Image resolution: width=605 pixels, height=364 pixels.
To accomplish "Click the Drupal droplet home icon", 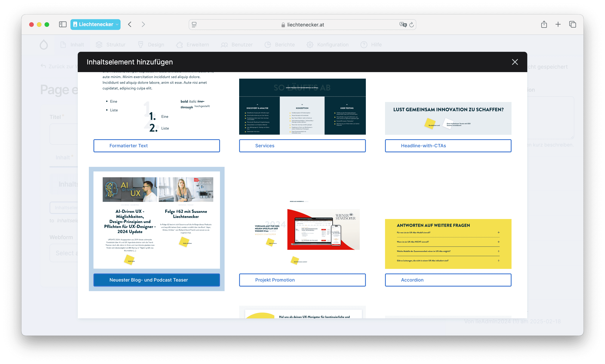I will pyautogui.click(x=44, y=44).
